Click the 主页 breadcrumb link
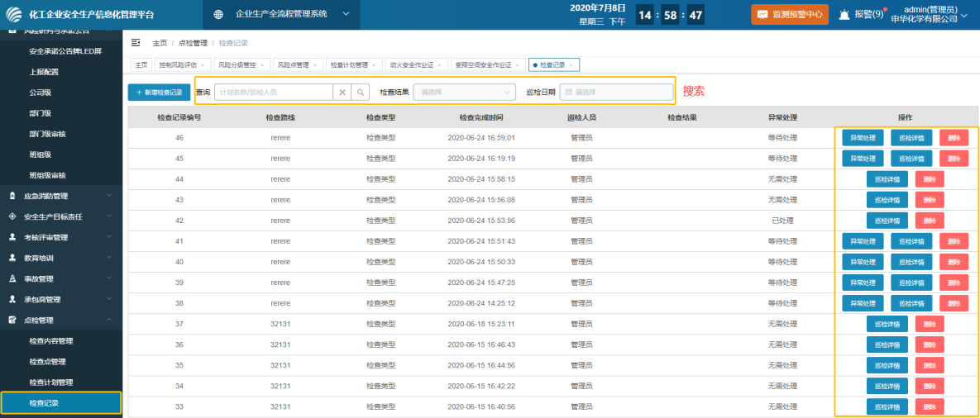The width and height of the screenshot is (980, 418). pyautogui.click(x=160, y=43)
